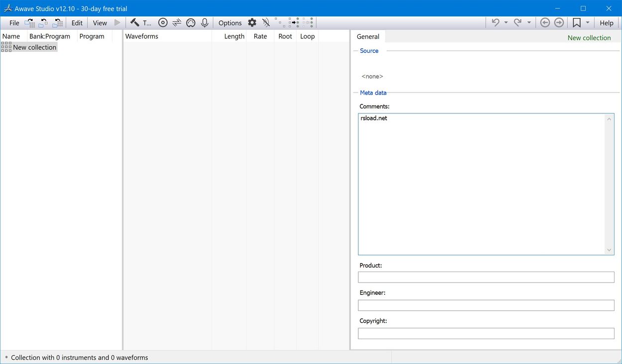
Task: Click the dots with left arrow icon
Action: (x=308, y=23)
